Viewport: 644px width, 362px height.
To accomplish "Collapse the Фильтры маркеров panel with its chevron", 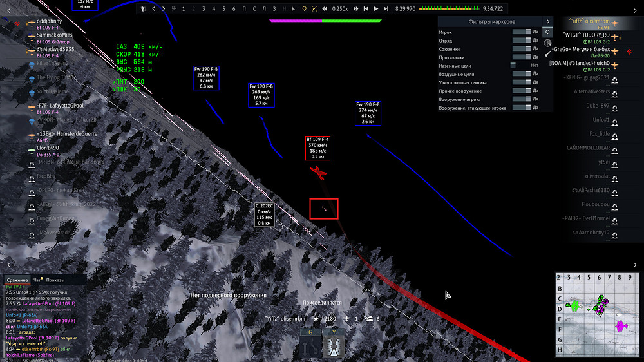I will pyautogui.click(x=548, y=21).
